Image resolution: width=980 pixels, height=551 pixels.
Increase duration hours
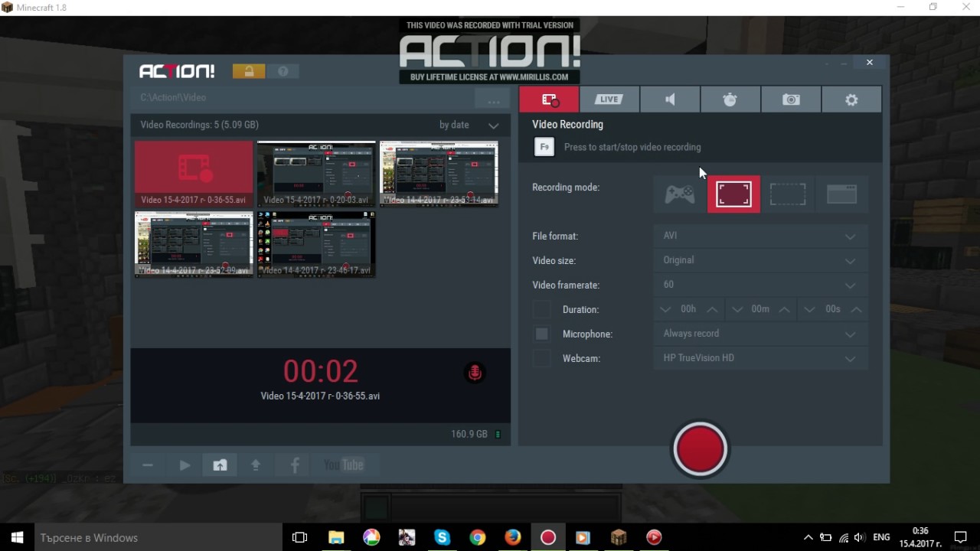(712, 309)
